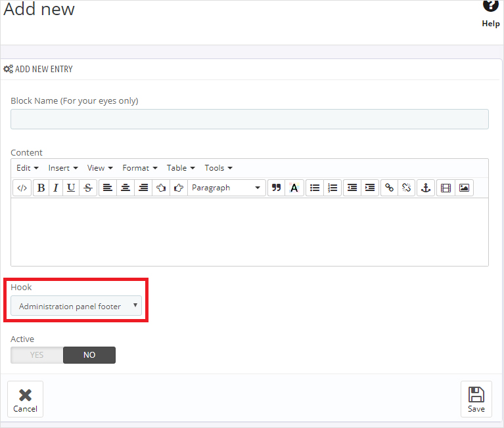
Task: Set Active switch to YES
Action: click(x=37, y=355)
